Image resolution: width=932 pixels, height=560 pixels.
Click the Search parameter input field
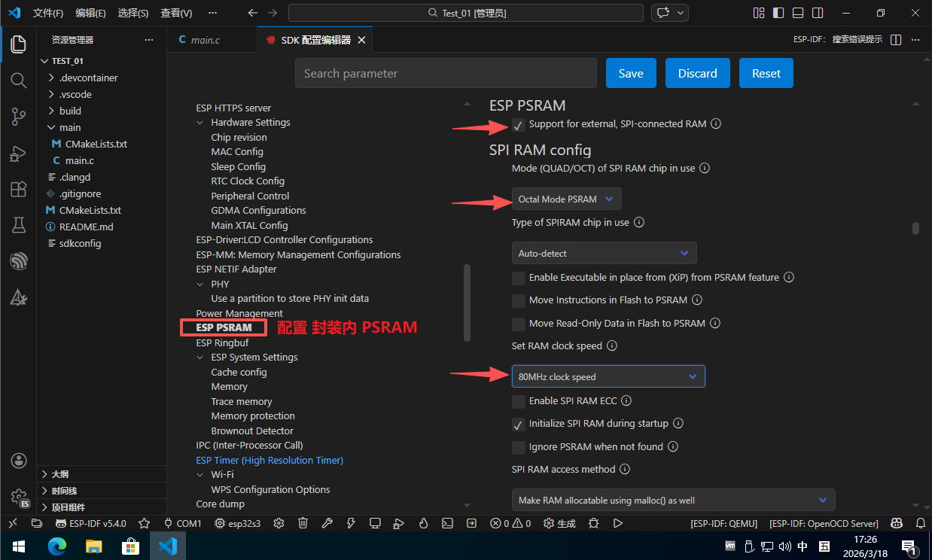click(x=446, y=73)
